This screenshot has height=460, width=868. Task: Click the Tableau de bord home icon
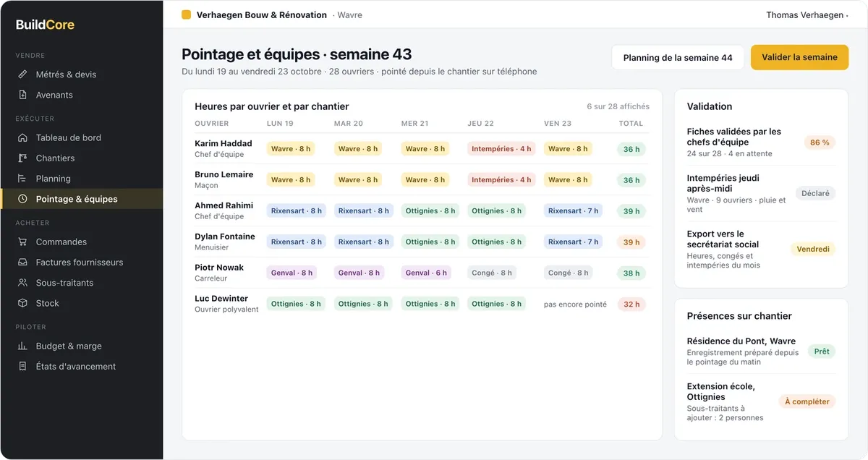[x=22, y=137]
